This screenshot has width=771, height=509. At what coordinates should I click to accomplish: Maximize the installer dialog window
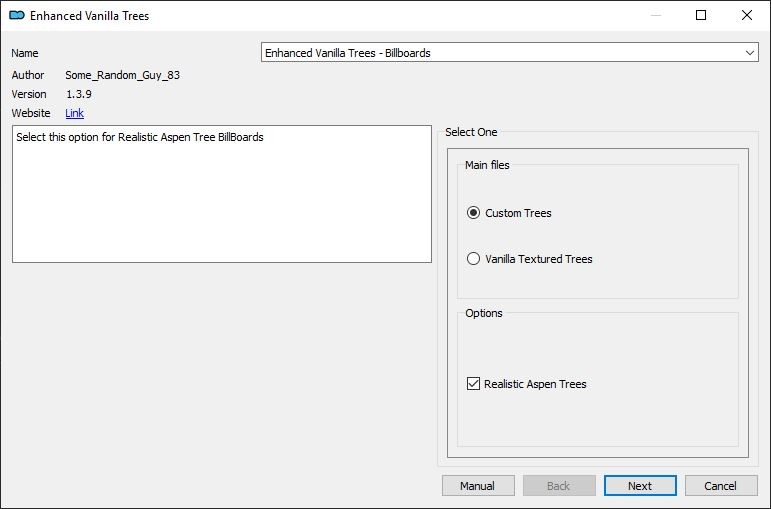coord(701,15)
